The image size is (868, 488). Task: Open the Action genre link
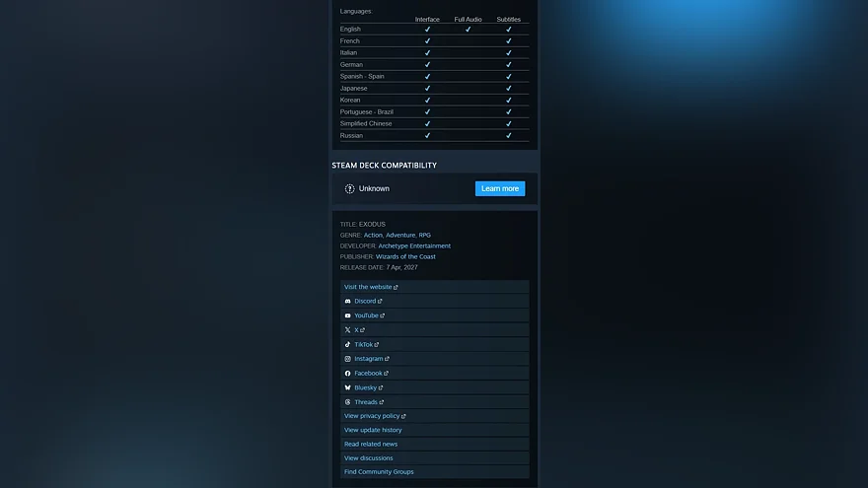pos(373,236)
